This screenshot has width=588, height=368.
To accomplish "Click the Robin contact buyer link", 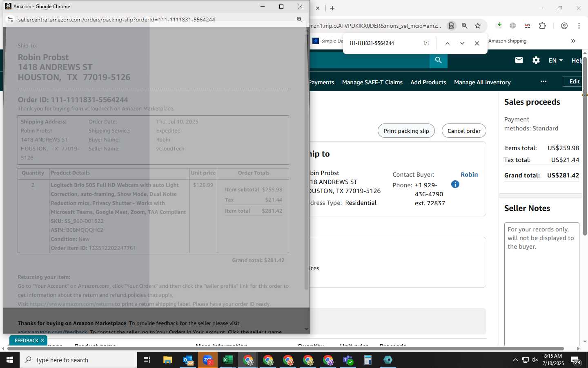I will click(x=469, y=175).
